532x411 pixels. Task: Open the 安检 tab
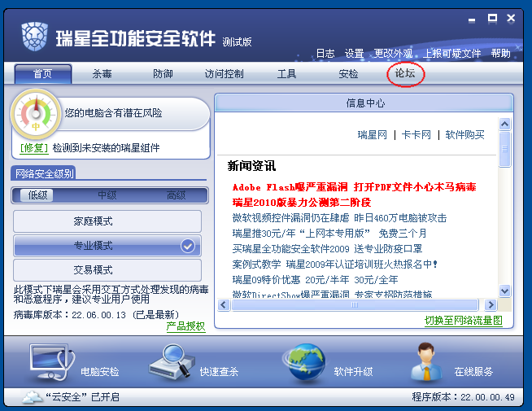pos(348,73)
